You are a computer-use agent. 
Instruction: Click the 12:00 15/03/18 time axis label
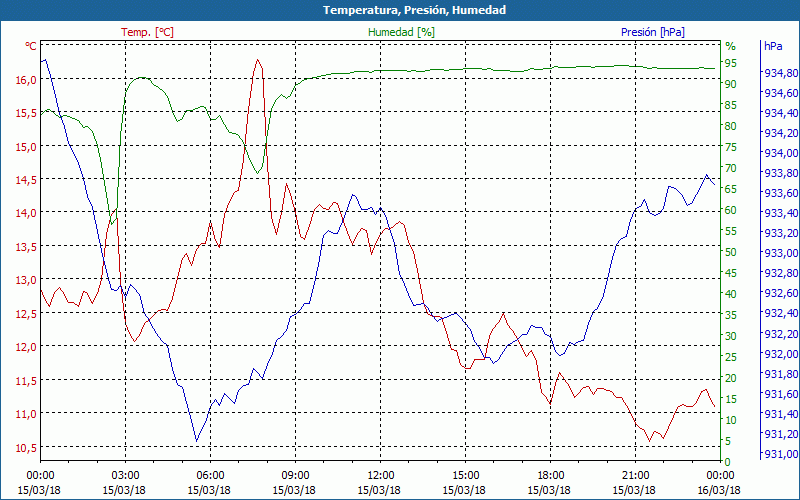[x=379, y=484]
